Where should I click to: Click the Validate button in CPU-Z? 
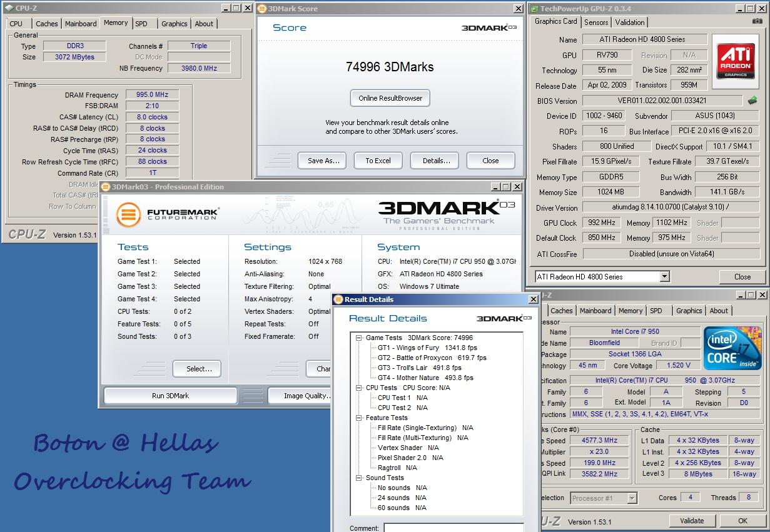tap(691, 521)
